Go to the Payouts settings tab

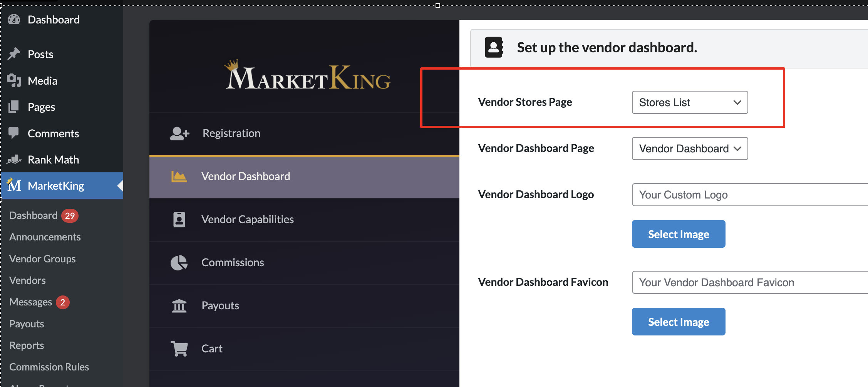coord(304,306)
